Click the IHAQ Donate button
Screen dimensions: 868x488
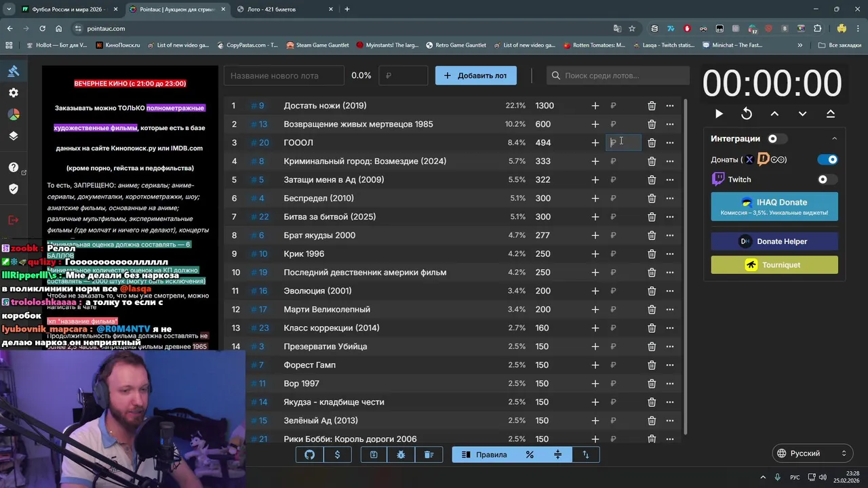pos(774,207)
